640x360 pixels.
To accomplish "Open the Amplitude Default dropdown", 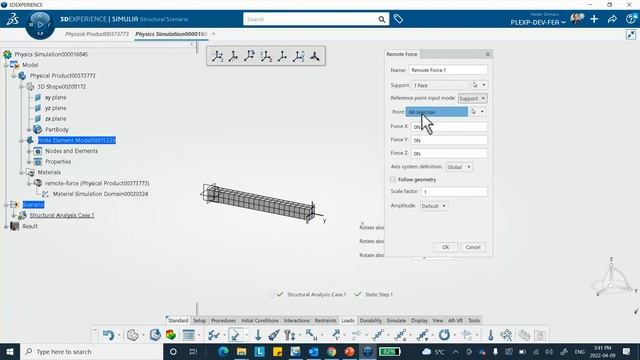I will 434,206.
